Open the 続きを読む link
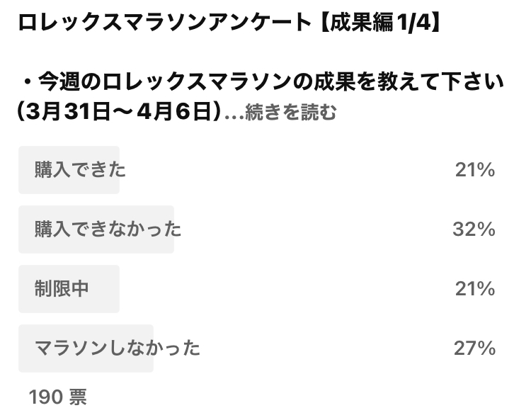531x420 pixels. (x=290, y=112)
